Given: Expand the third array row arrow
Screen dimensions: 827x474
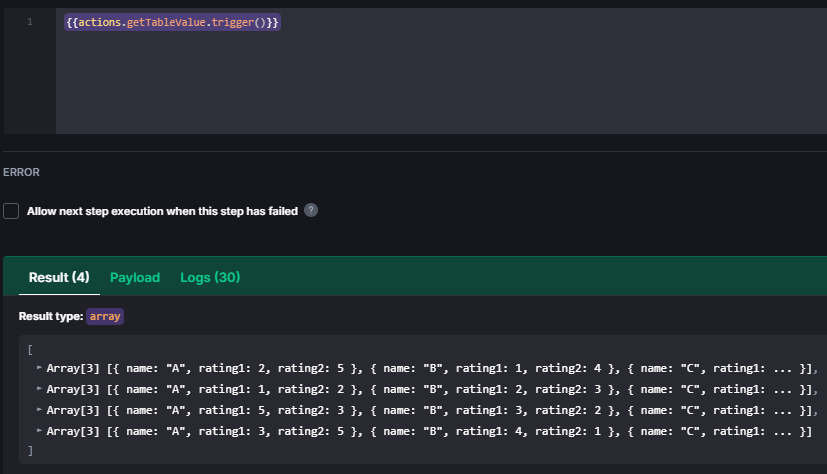Looking at the screenshot, I should pyautogui.click(x=39, y=410).
